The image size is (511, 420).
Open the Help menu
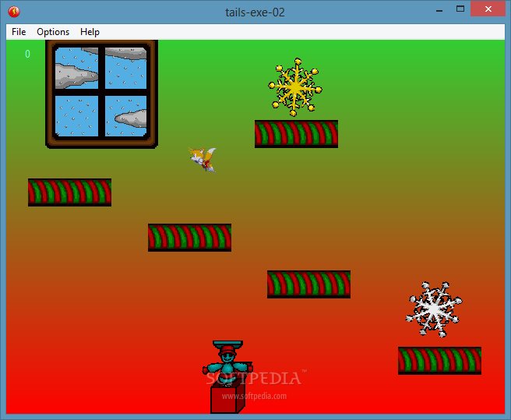pos(90,32)
